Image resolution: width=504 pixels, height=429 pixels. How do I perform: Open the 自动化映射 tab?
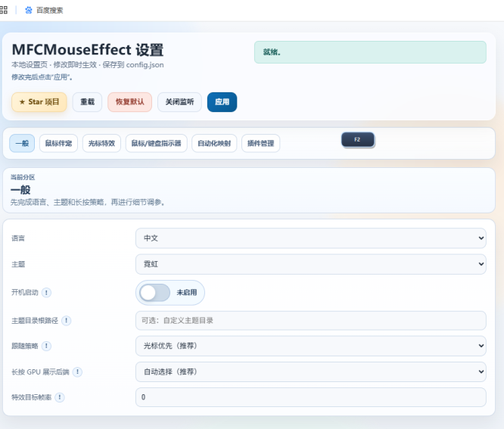(x=214, y=143)
